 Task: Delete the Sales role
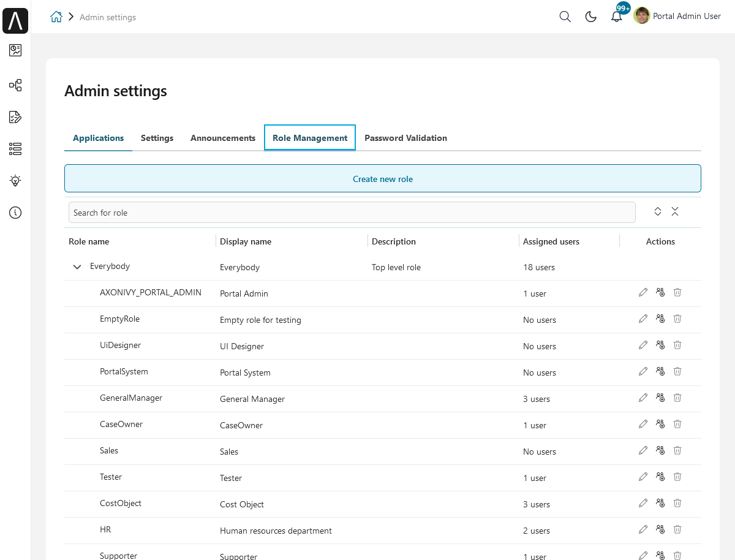(x=677, y=450)
